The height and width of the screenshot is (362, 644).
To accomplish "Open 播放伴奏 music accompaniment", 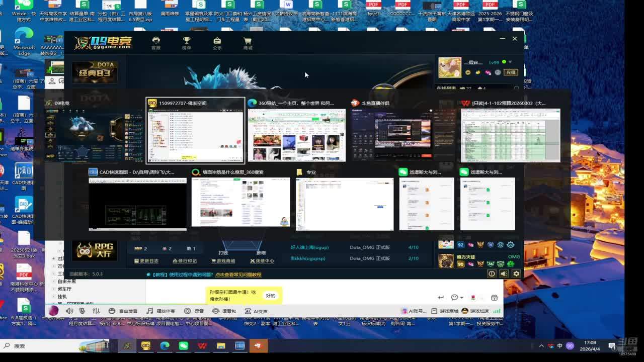I will tap(160, 311).
